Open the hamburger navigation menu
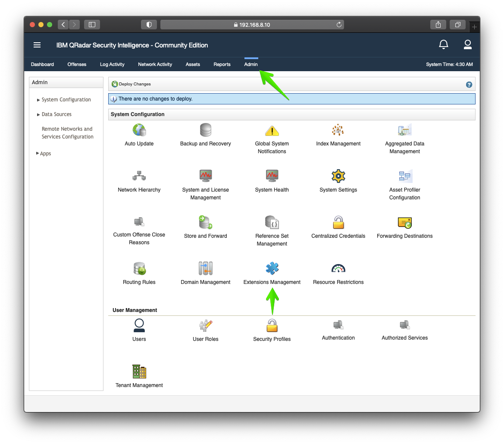Image resolution: width=504 pixels, height=444 pixels. [37, 45]
